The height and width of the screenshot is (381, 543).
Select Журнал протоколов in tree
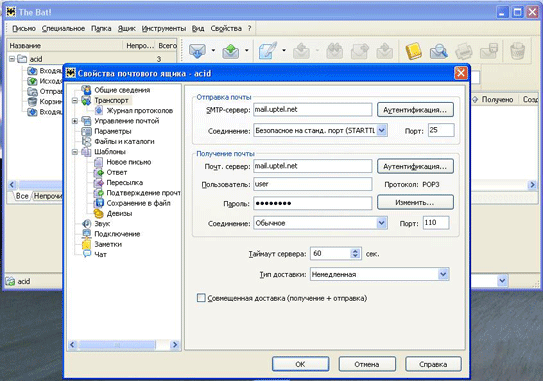(x=140, y=110)
